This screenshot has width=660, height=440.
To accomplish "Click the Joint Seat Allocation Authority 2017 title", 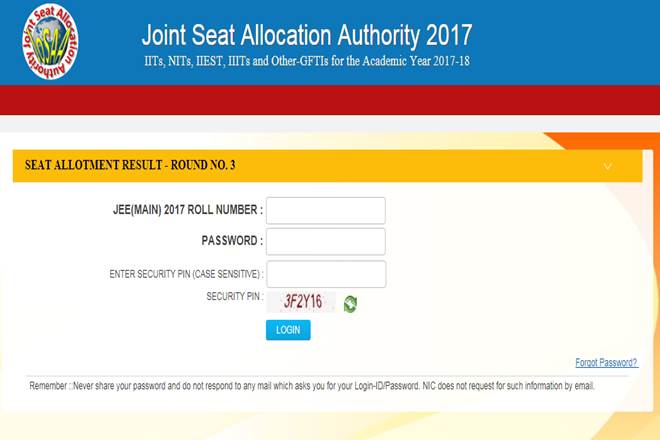I will pyautogui.click(x=306, y=37).
